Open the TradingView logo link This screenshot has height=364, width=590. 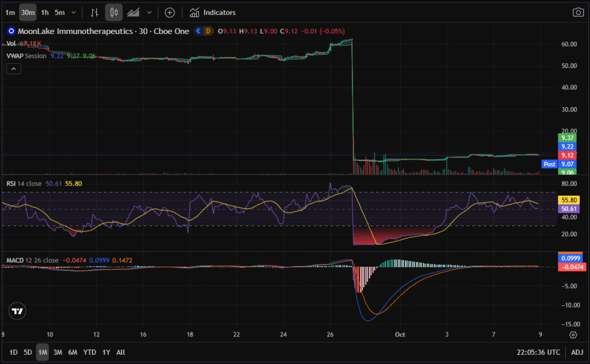click(18, 312)
